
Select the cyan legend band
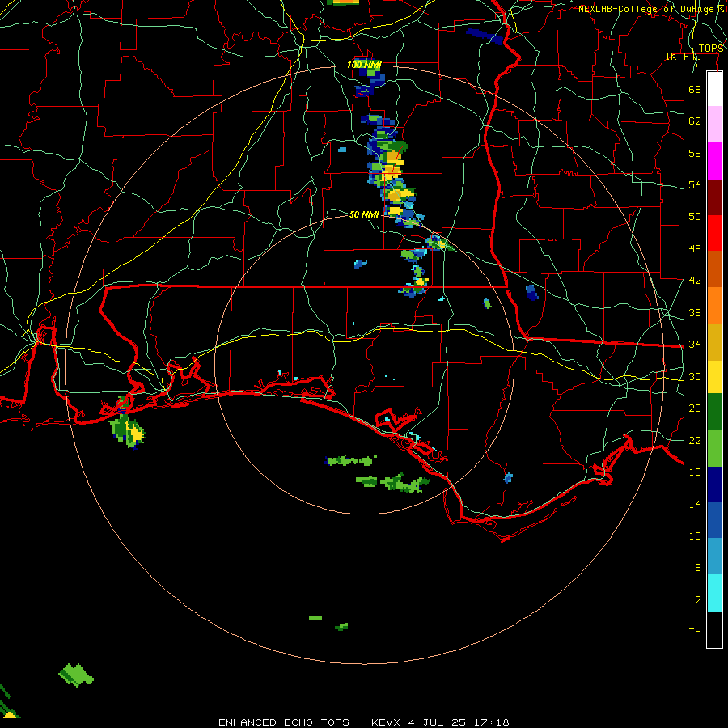click(714, 593)
